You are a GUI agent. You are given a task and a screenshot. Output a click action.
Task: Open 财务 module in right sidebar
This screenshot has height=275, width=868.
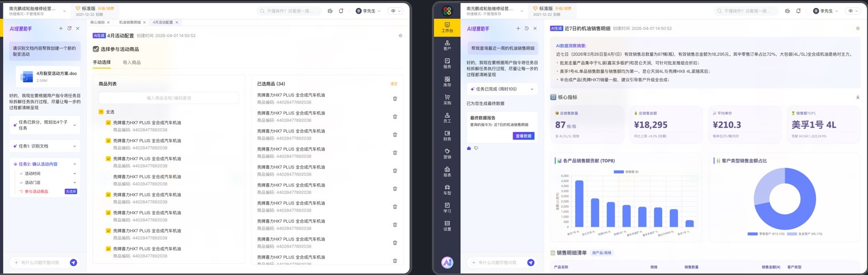[447, 135]
